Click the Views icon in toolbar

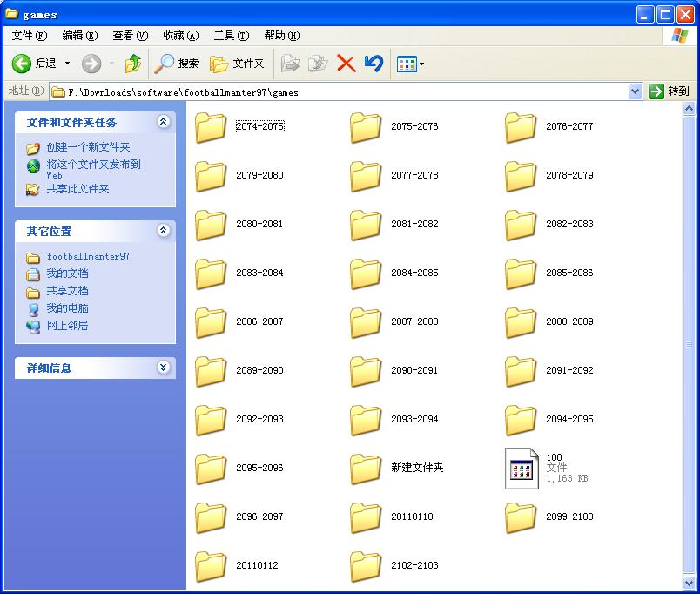[407, 64]
